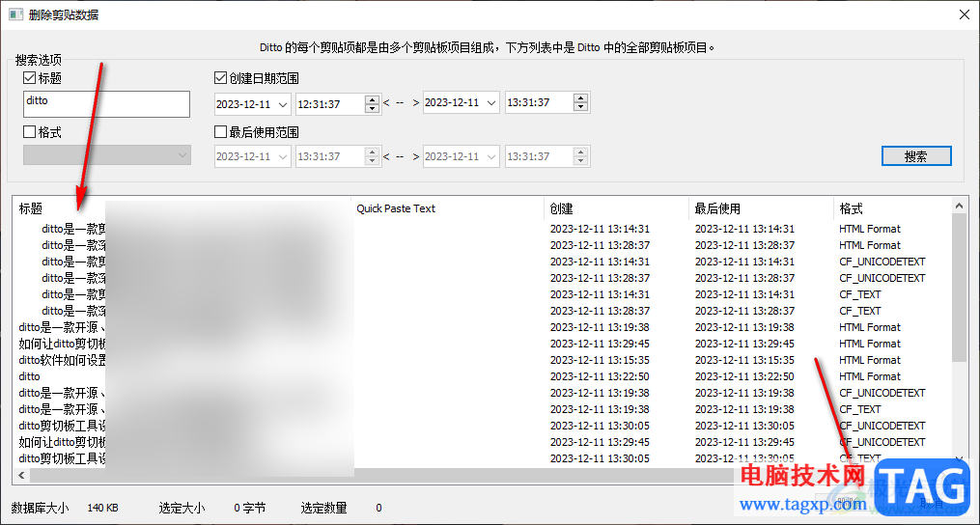Edit the title search field containing ditto
Viewport: 980px width, 525px height.
pos(106,104)
